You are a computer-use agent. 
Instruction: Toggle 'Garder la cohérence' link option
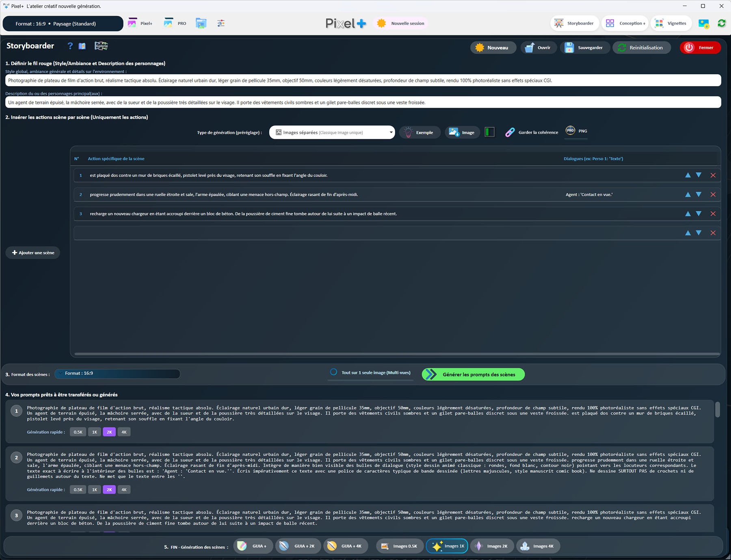[x=510, y=132]
